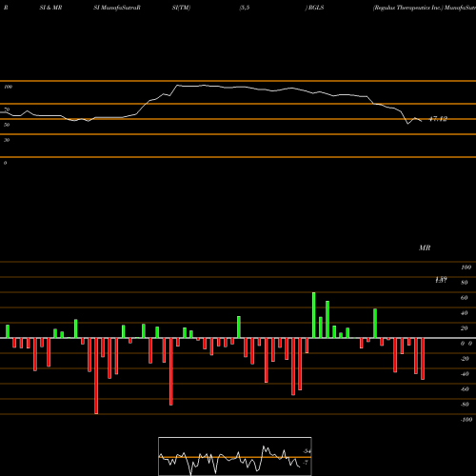Click the 'SI & MR' header text
Image resolution: width=476 pixels, height=476 pixels.
click(x=50, y=8)
